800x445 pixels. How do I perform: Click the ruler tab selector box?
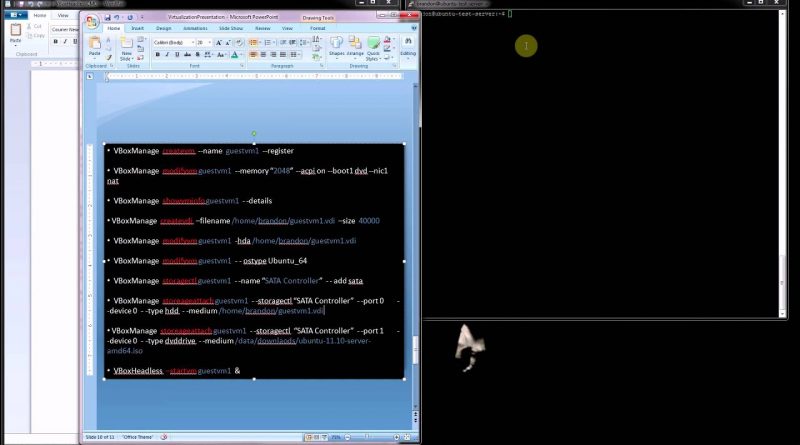tap(90, 77)
